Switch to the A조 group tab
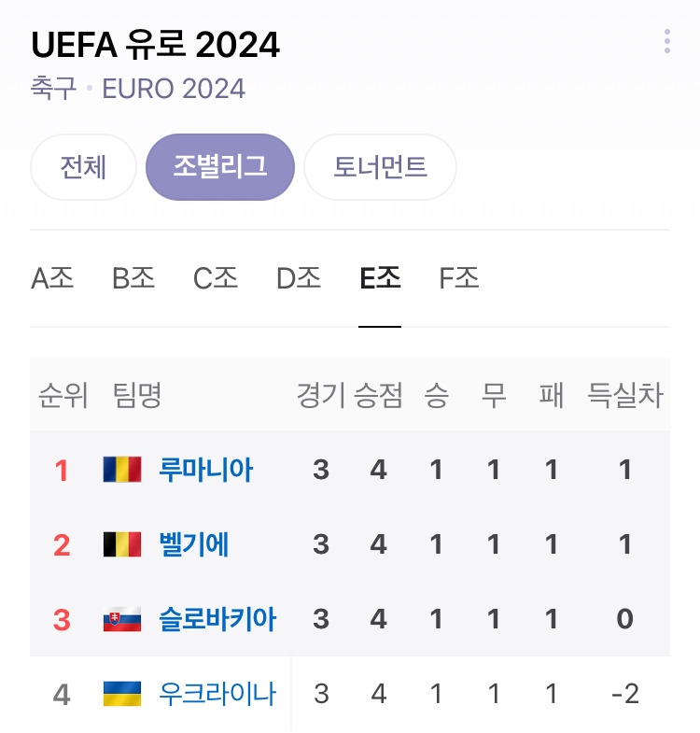 coord(52,278)
